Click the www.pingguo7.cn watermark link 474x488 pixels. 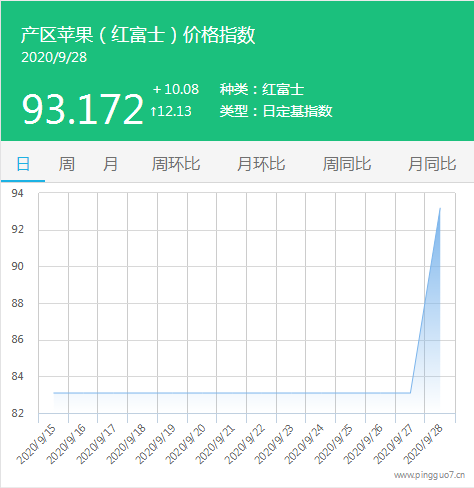click(x=429, y=475)
